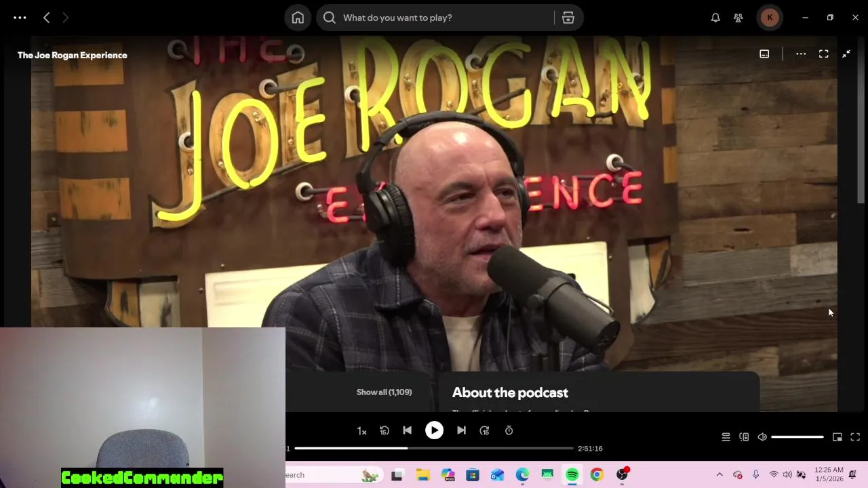This screenshot has height=488, width=868.
Task: Skip to previous track
Action: click(x=407, y=430)
